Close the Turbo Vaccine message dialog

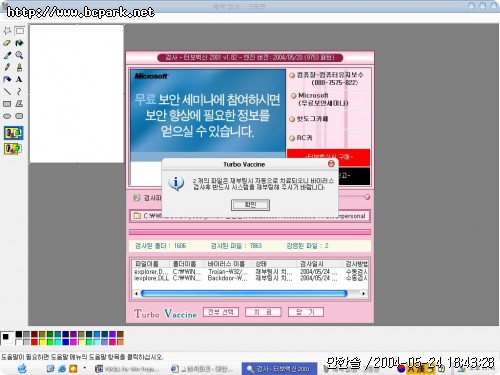(331, 164)
